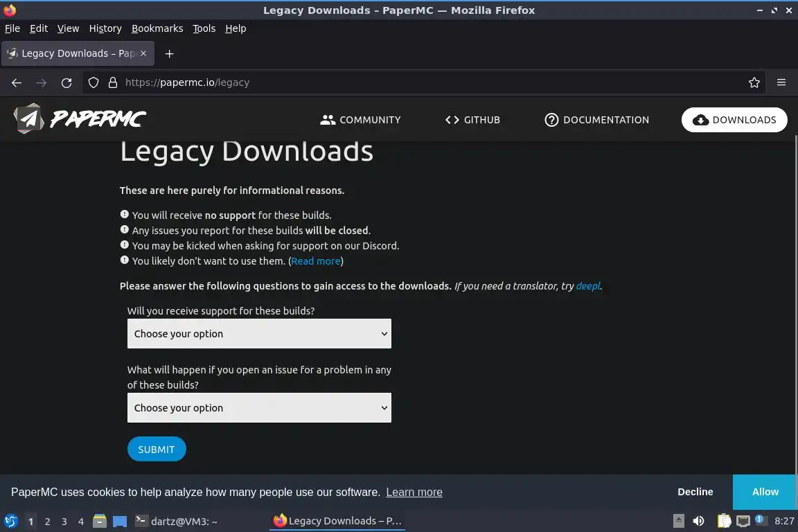
Task: Open the tracking protection shield icon
Action: point(93,82)
